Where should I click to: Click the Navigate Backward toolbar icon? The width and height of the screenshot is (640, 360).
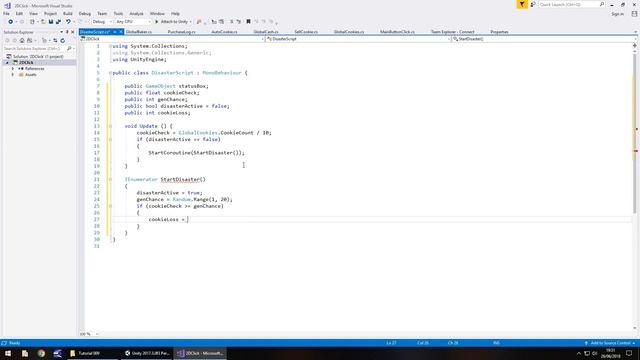pyautogui.click(x=11, y=22)
